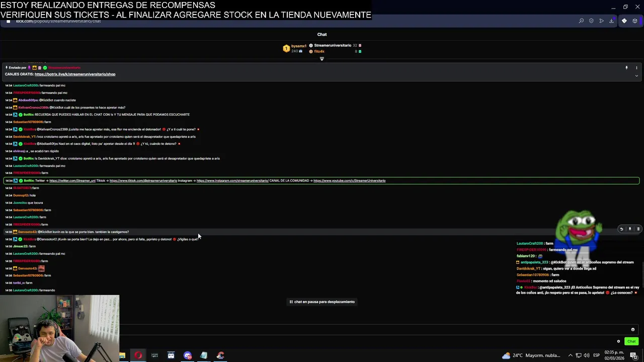This screenshot has height=362, width=644.
Task: Click the white tag icon beside the cube
Action: coord(624,21)
